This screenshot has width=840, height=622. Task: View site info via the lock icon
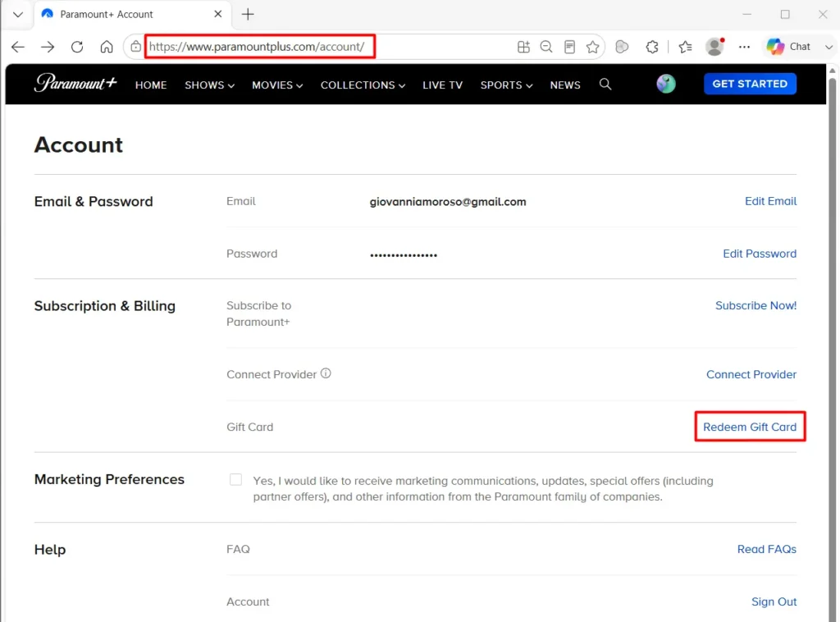(x=136, y=47)
